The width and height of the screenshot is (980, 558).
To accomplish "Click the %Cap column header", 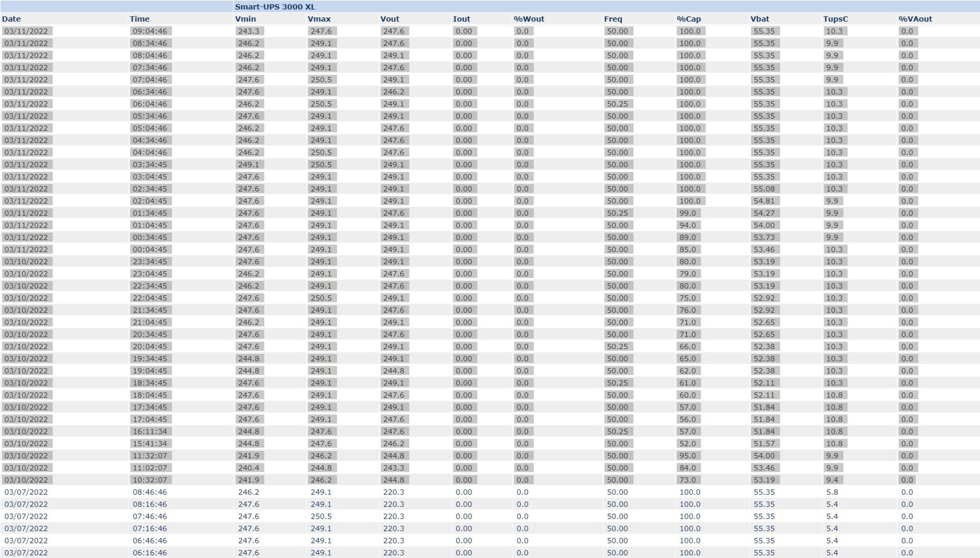I will click(689, 19).
